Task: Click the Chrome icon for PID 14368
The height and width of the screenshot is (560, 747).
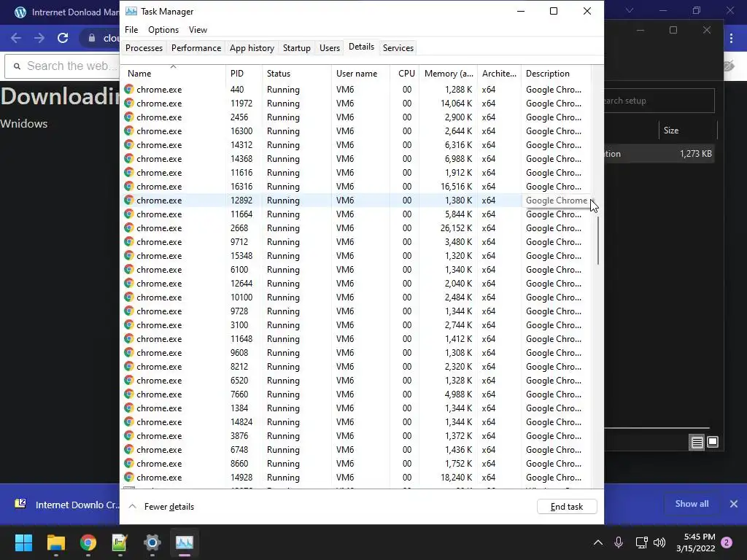Action: [x=128, y=158]
